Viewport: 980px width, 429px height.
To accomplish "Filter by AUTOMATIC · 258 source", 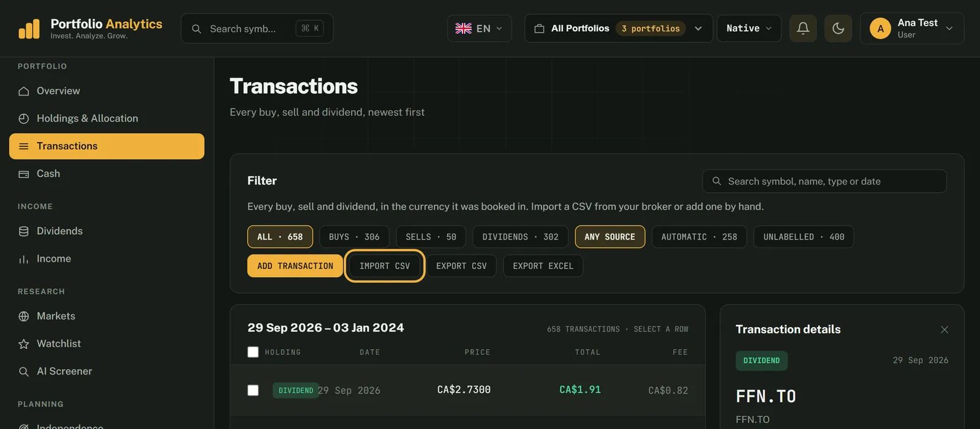I will (x=699, y=237).
